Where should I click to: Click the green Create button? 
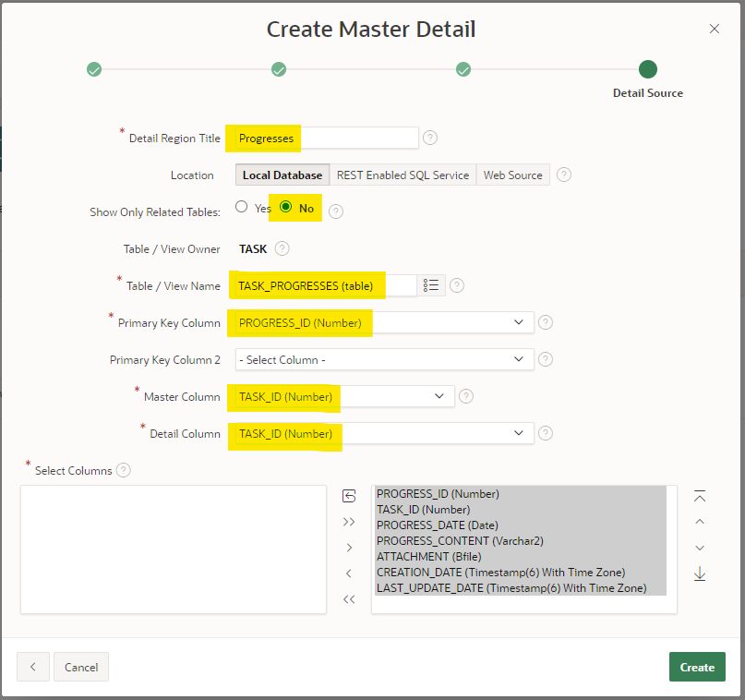pyautogui.click(x=697, y=667)
